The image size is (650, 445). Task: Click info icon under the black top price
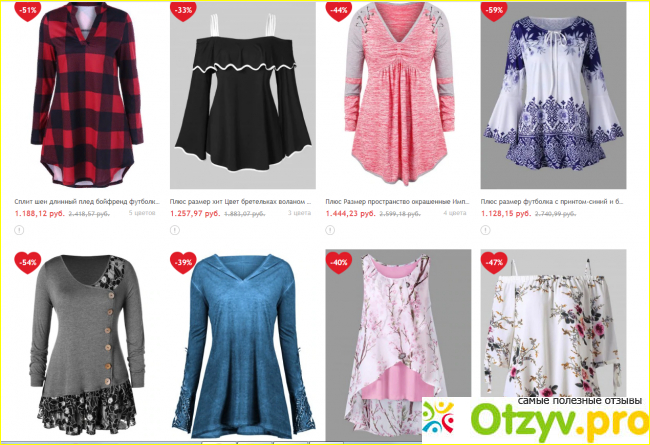(175, 230)
